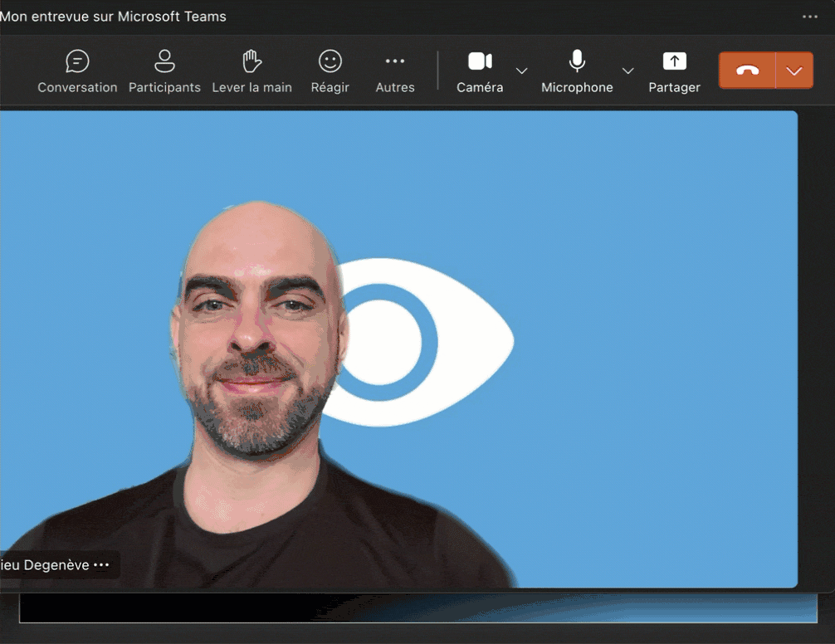Open the dropdown arrow beside hang-up button

click(794, 71)
